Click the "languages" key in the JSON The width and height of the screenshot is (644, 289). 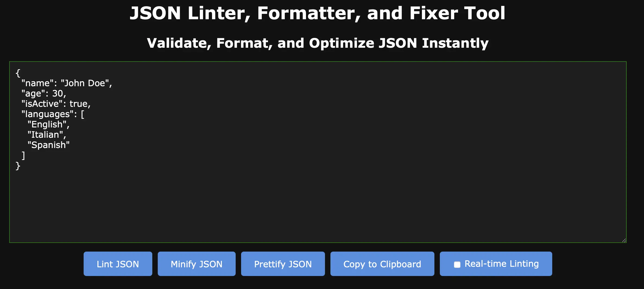point(48,114)
